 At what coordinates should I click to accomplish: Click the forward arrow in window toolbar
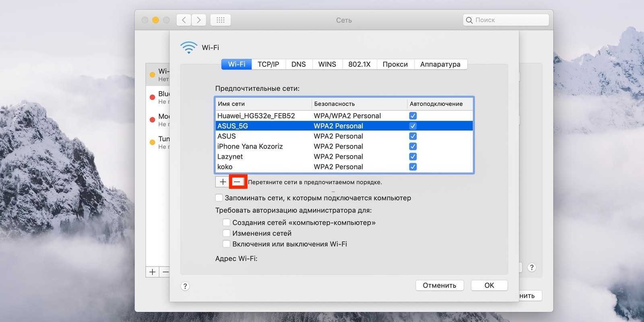click(199, 20)
